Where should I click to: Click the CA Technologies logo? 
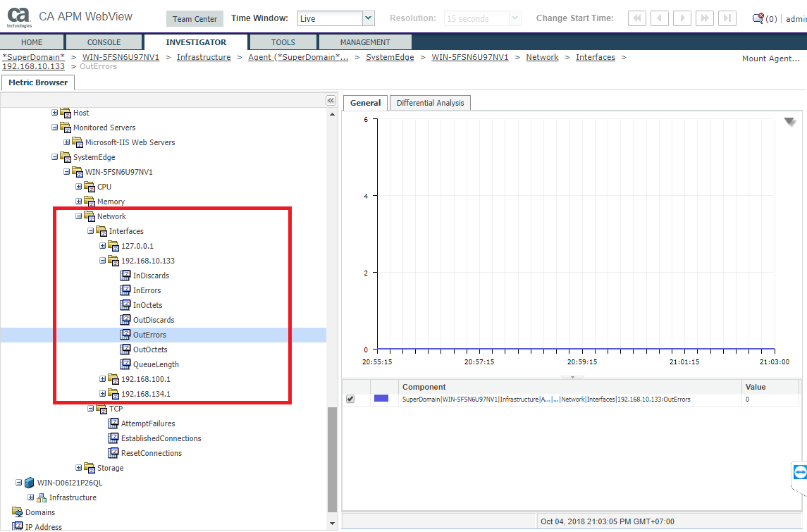[19, 18]
